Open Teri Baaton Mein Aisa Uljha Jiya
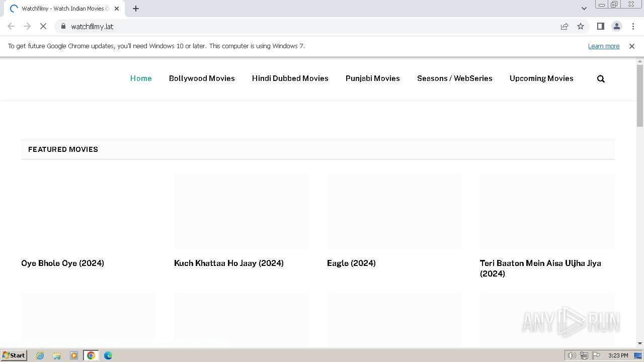 pyautogui.click(x=540, y=268)
